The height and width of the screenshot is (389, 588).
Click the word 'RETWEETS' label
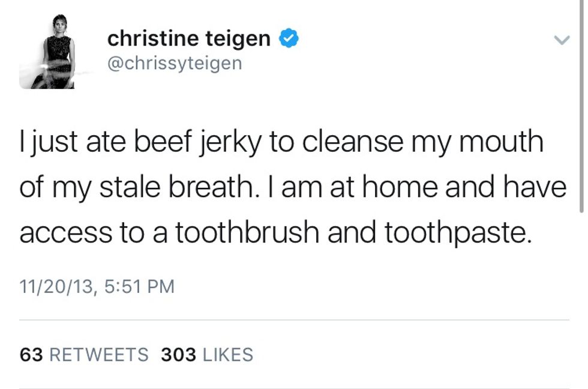point(98,355)
